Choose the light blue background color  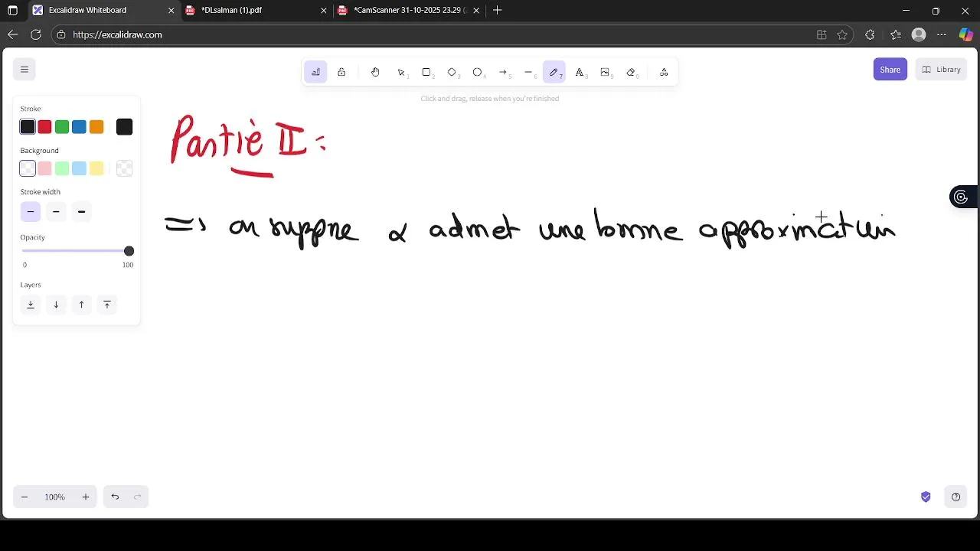coord(79,168)
